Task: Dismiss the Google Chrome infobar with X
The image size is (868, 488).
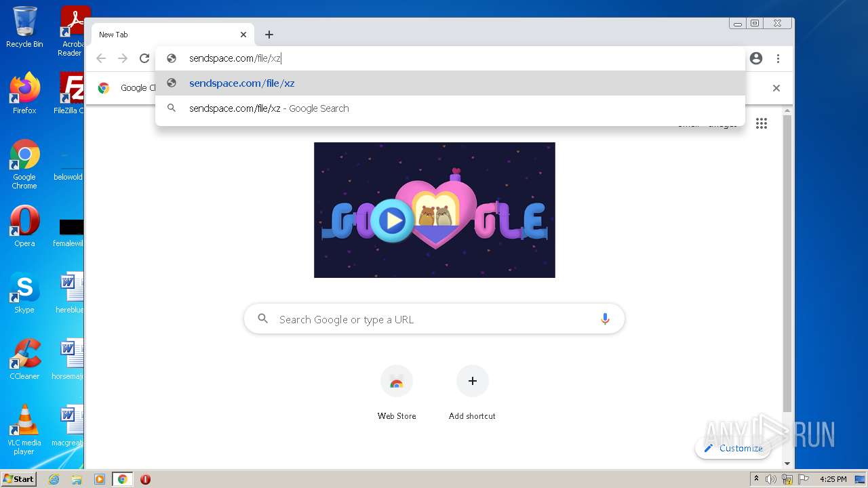Action: [776, 88]
